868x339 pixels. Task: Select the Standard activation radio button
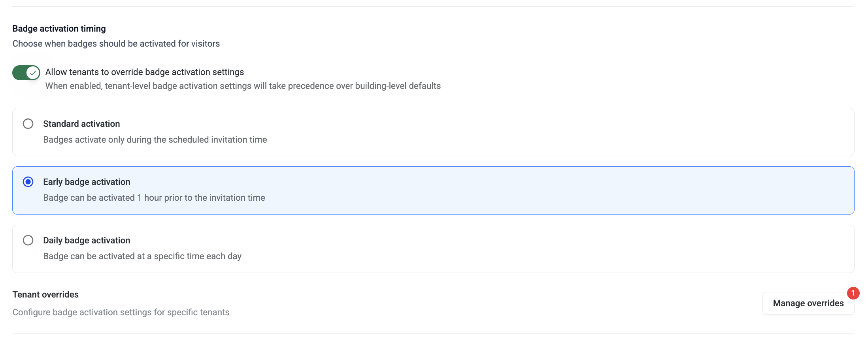[x=28, y=124]
